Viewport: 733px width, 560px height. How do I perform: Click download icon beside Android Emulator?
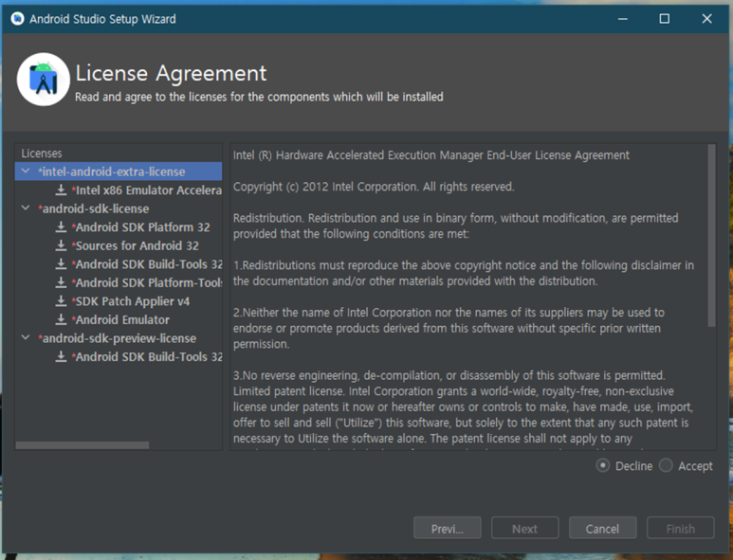click(x=61, y=319)
